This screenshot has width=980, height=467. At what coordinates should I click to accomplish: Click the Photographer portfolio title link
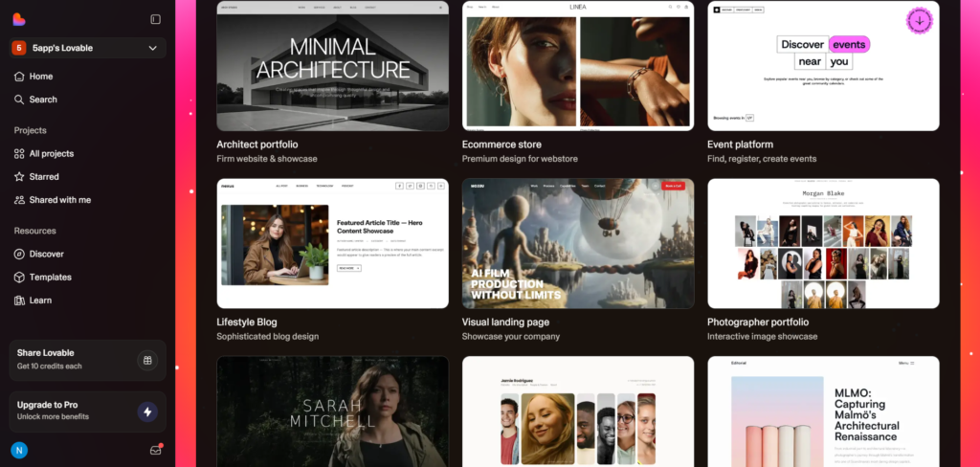(757, 322)
